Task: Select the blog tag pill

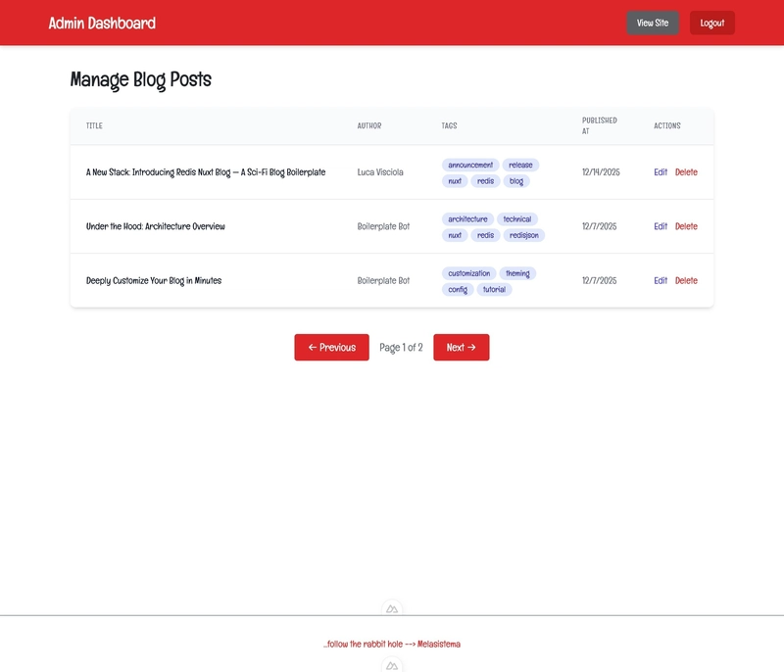Action: tap(514, 180)
